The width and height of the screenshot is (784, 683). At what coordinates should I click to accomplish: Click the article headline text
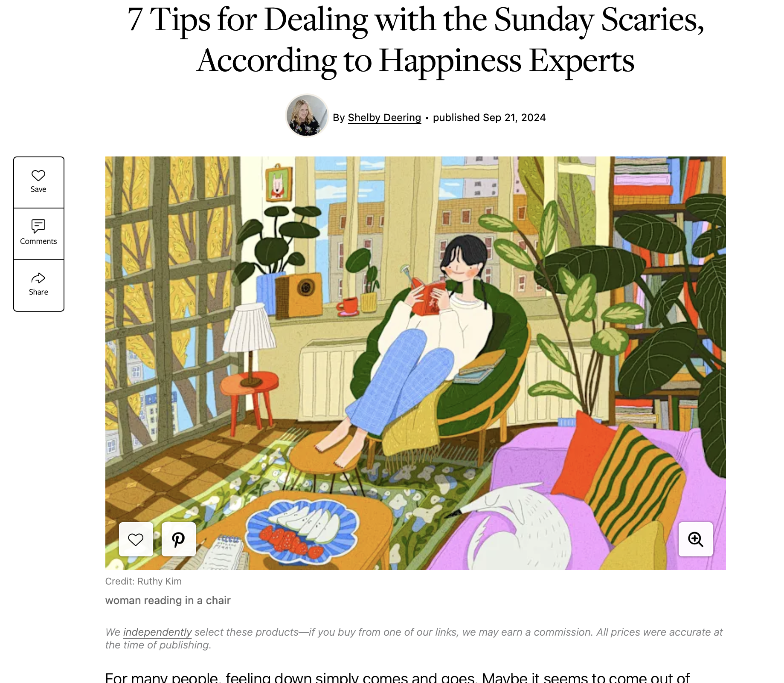pyautogui.click(x=415, y=40)
